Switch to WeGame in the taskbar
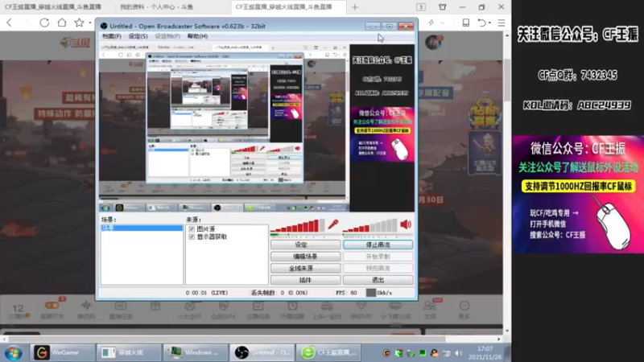644x362 pixels. point(62,352)
